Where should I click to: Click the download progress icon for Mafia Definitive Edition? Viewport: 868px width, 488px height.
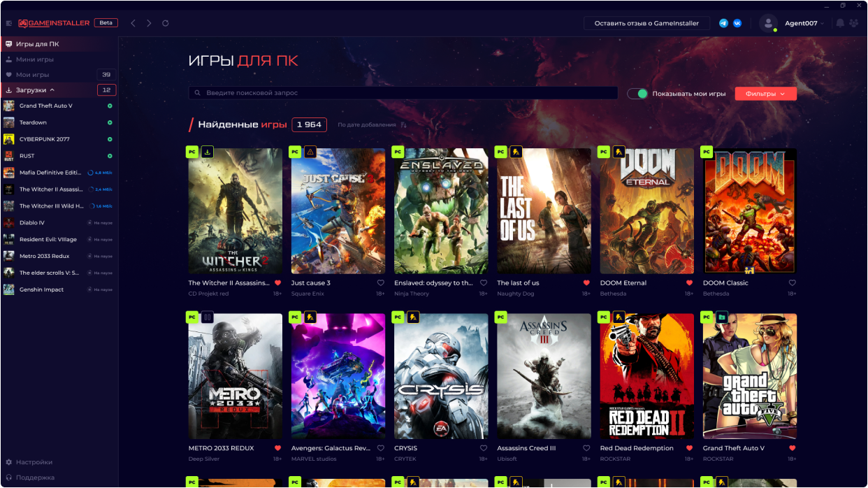tap(90, 172)
